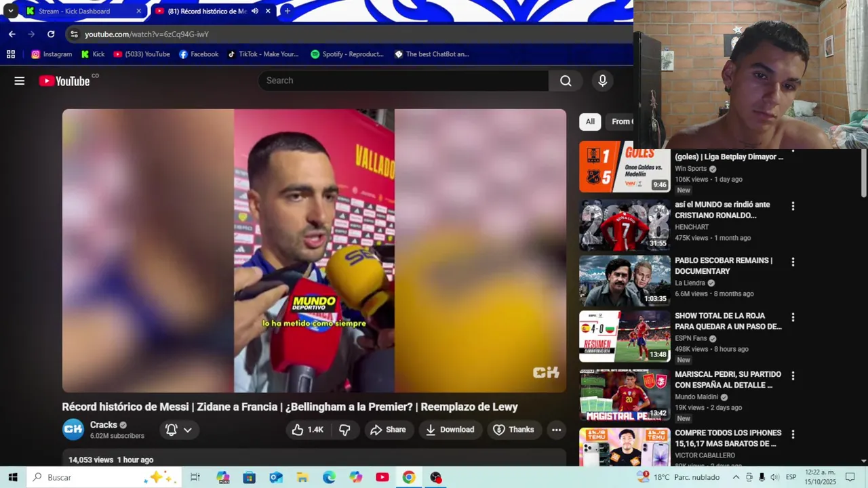Open Instagram bookmark
The image size is (868, 488).
click(x=52, y=54)
